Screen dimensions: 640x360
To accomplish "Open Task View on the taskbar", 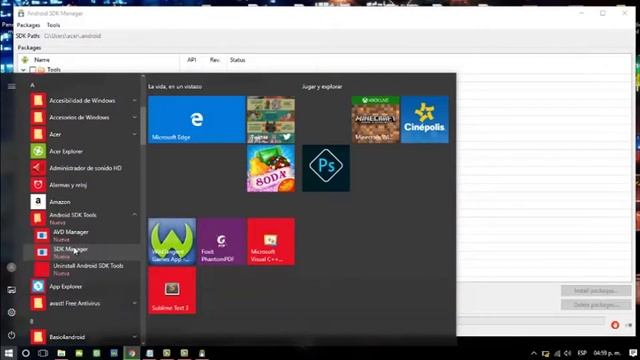I will point(43,353).
